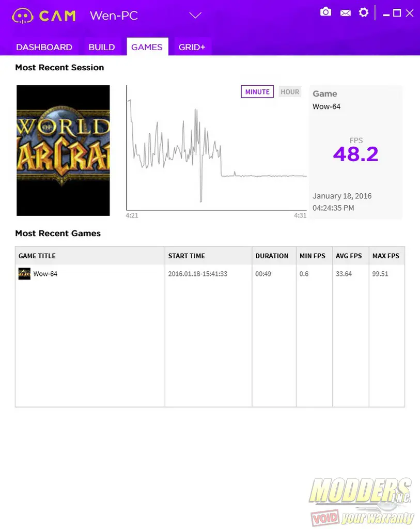Screen dimensions: 420x529
Task: Select the GAMES tab
Action: 147,47
